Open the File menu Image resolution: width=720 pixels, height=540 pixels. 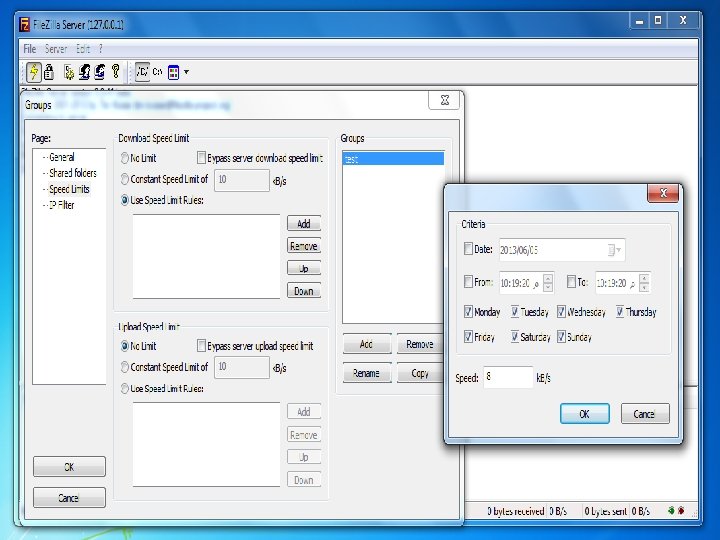pos(30,49)
